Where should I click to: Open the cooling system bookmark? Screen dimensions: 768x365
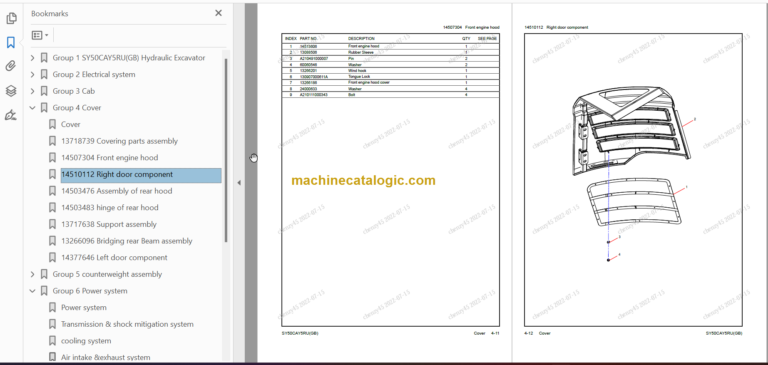[86, 341]
